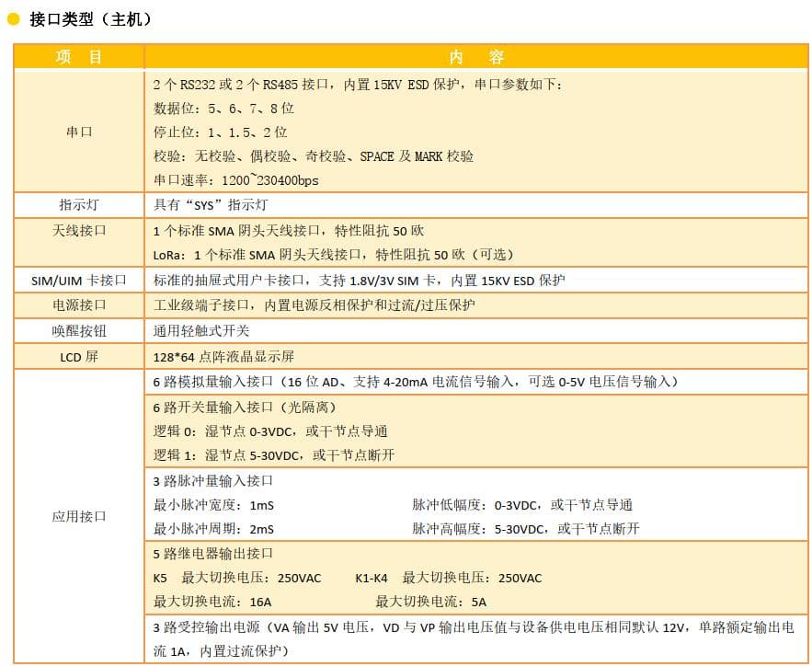Select the line 流 1A，内置过流保护
The image size is (812, 666).
click(x=221, y=651)
